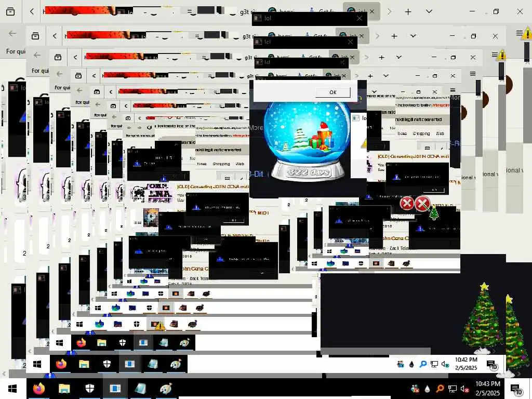The width and height of the screenshot is (532, 399).
Task: Open notification icon beside the 10:42 PM clock
Action: [492, 365]
